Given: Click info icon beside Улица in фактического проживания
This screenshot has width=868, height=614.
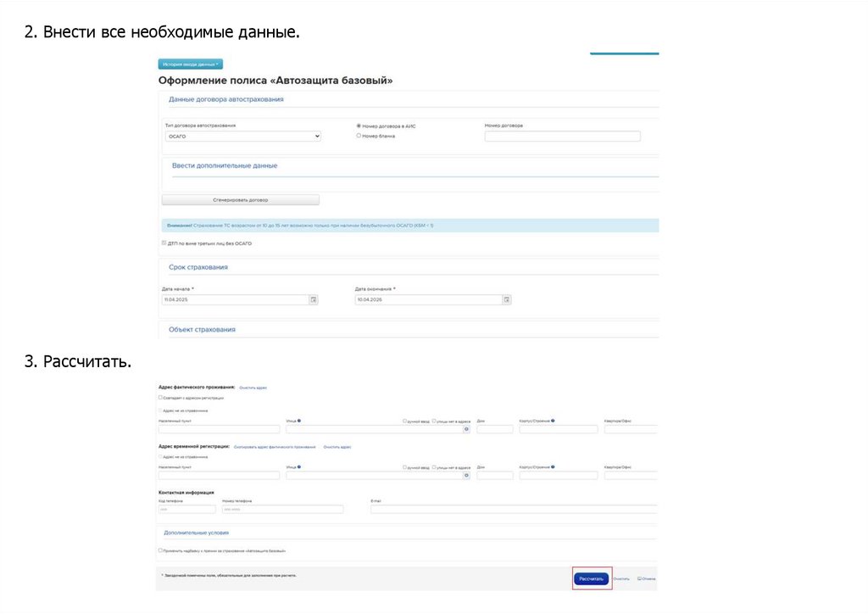Looking at the screenshot, I should pyautogui.click(x=300, y=421).
